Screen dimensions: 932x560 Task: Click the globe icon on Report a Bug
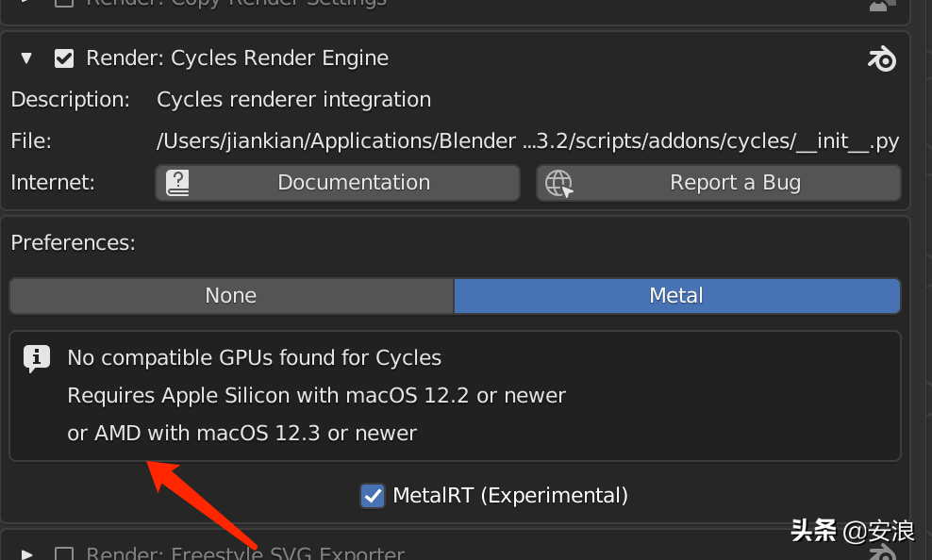[x=559, y=183]
